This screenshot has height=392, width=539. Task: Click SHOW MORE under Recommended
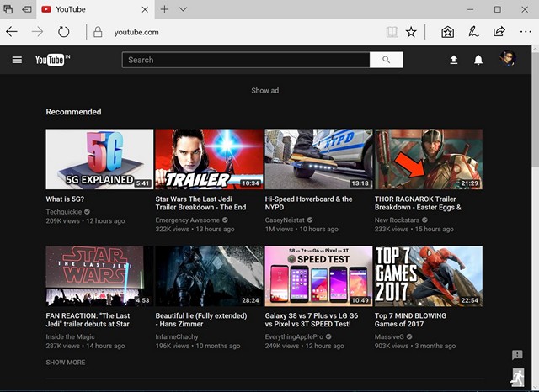(x=66, y=363)
